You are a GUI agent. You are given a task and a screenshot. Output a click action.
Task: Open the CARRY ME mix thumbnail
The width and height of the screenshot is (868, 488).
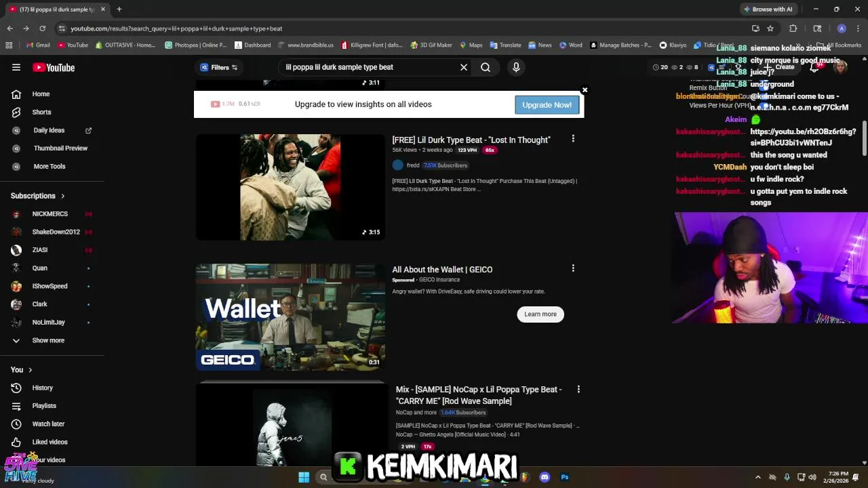tap(290, 425)
